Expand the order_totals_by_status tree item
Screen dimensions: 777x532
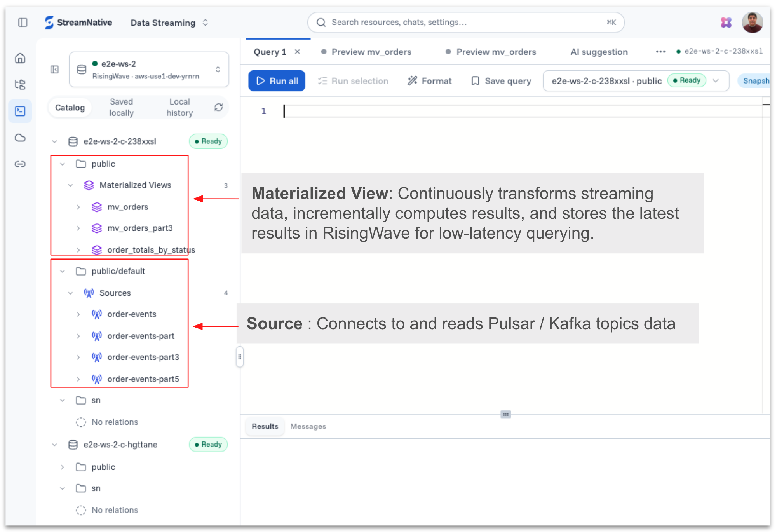pyautogui.click(x=78, y=250)
